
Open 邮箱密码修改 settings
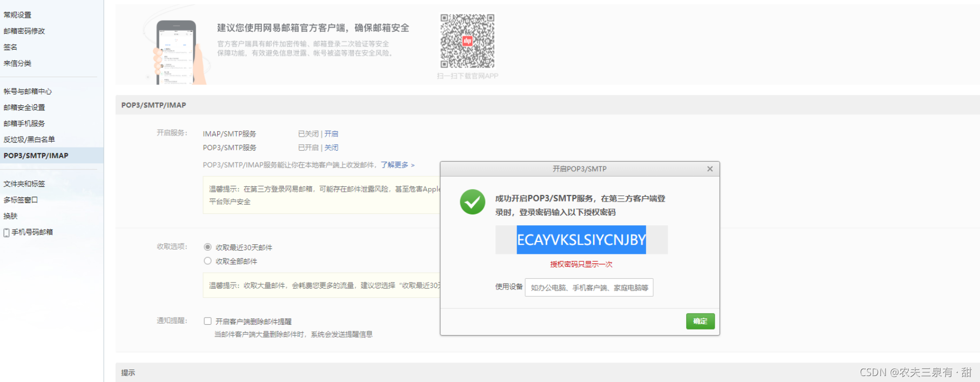[x=24, y=31]
